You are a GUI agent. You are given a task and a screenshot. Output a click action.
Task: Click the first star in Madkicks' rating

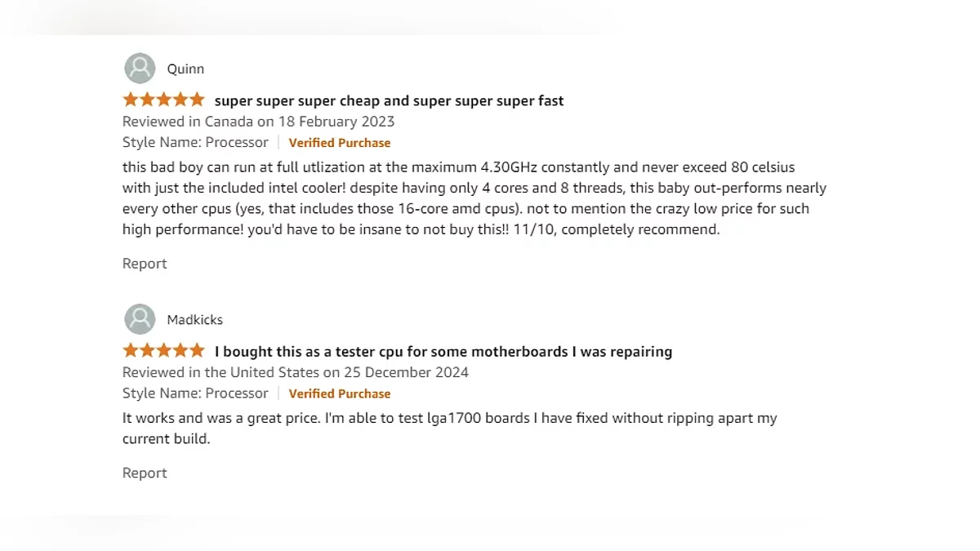131,351
